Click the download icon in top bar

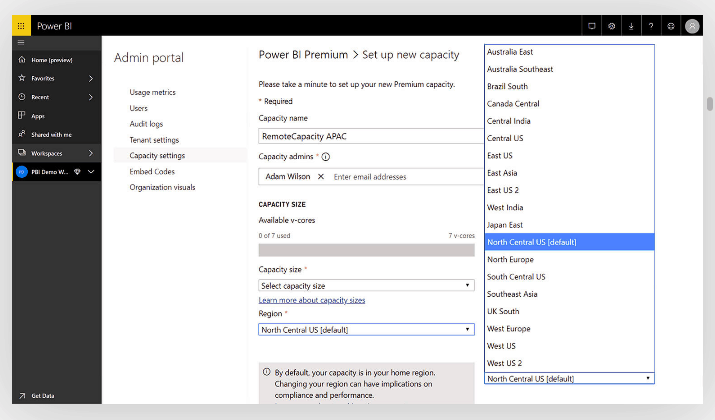tap(631, 26)
